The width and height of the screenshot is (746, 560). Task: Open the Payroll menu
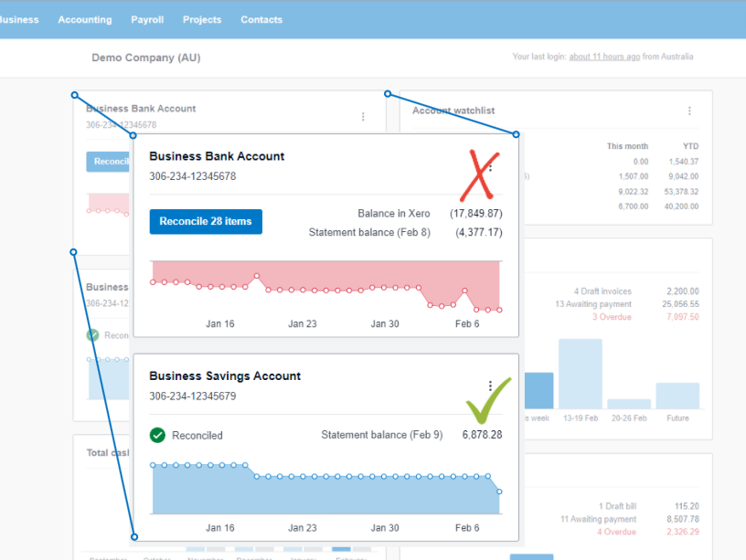click(x=147, y=19)
